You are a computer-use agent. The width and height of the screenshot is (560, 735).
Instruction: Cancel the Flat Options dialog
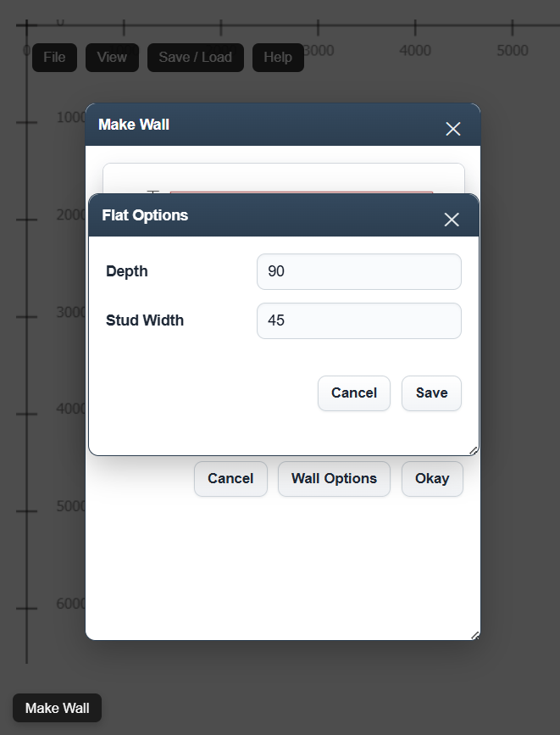pos(353,393)
